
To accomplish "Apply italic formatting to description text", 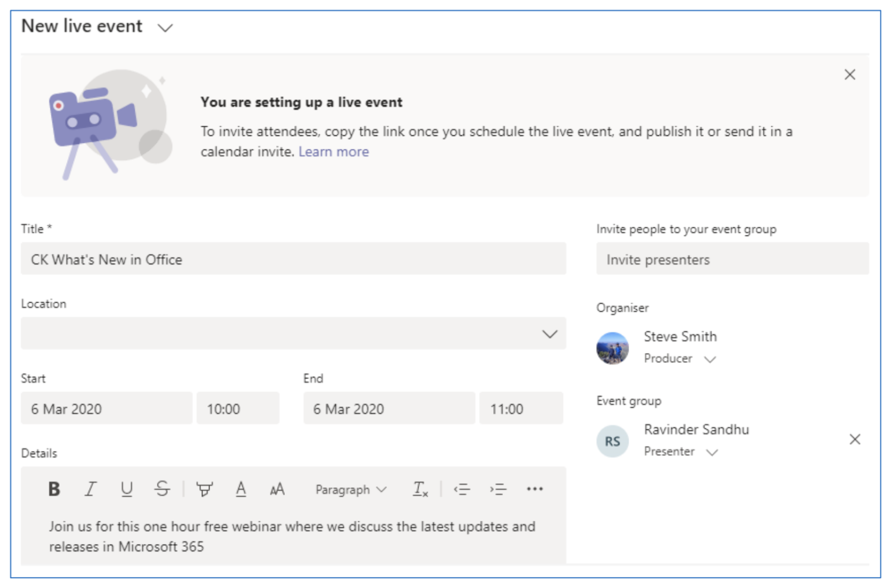I will tap(90, 489).
